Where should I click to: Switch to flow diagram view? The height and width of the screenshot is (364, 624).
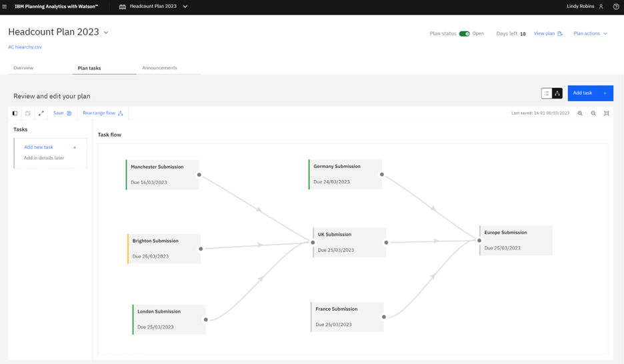(x=557, y=93)
